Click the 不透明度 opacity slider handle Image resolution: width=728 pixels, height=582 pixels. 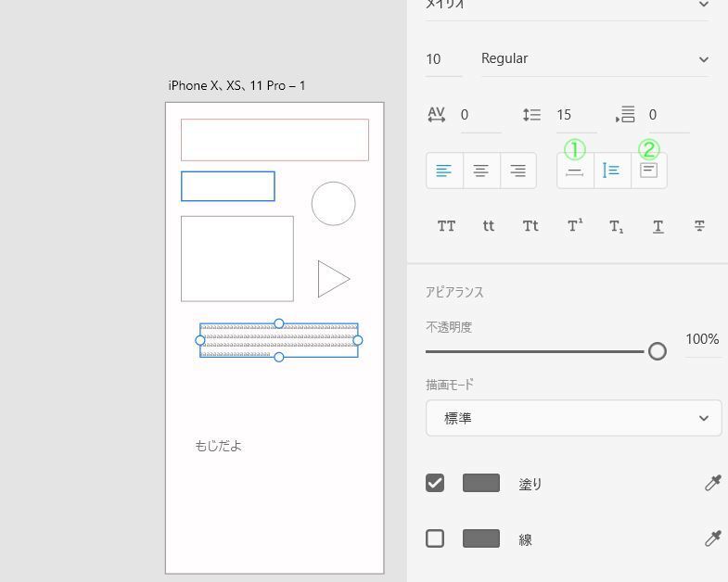[658, 351]
